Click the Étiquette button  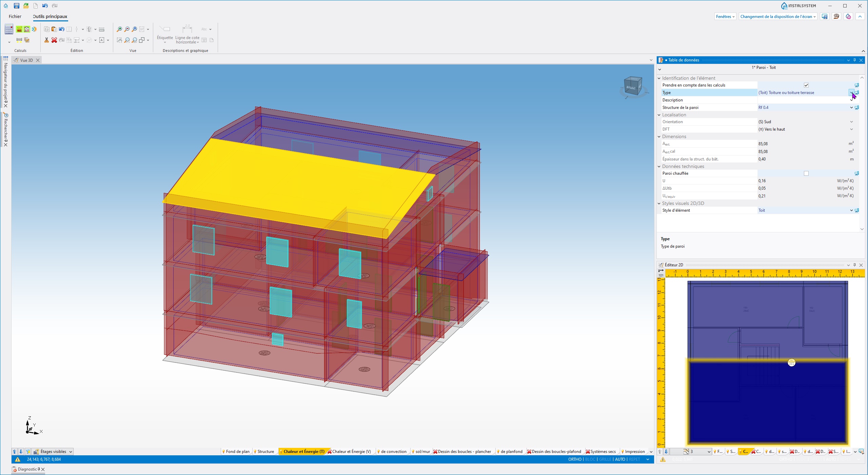coord(165,33)
